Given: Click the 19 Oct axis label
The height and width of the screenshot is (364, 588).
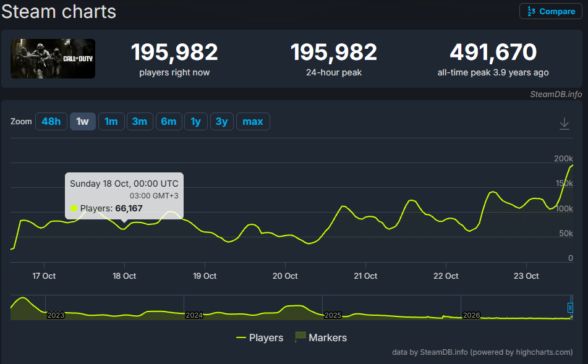Looking at the screenshot, I should coord(205,276).
